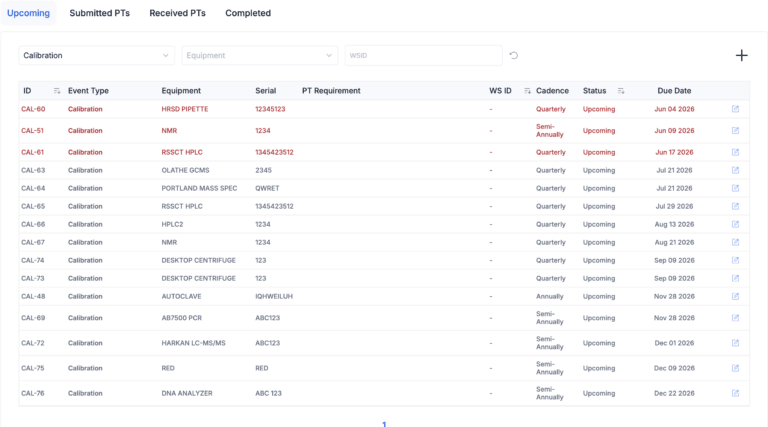Open the Equipment filter dropdown

coord(260,55)
